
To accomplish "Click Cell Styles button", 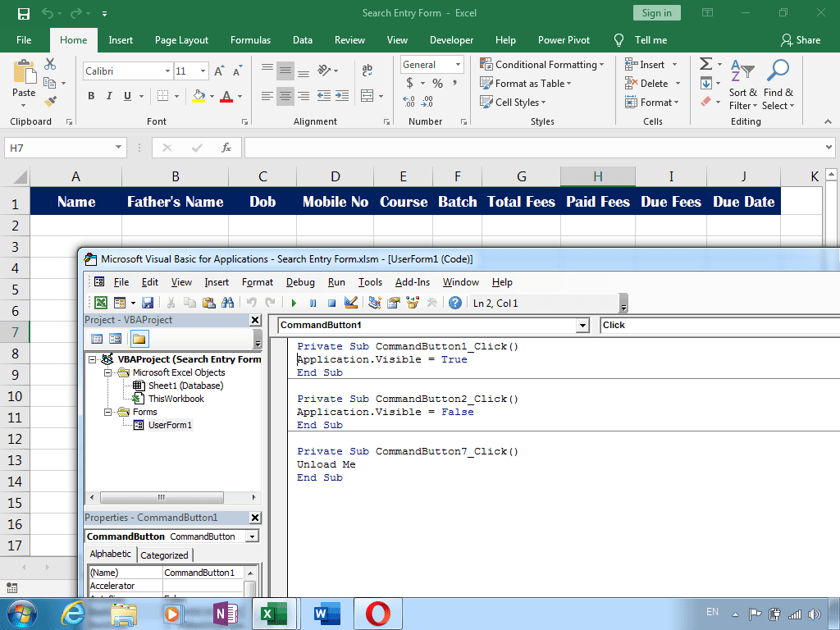I will click(513, 103).
